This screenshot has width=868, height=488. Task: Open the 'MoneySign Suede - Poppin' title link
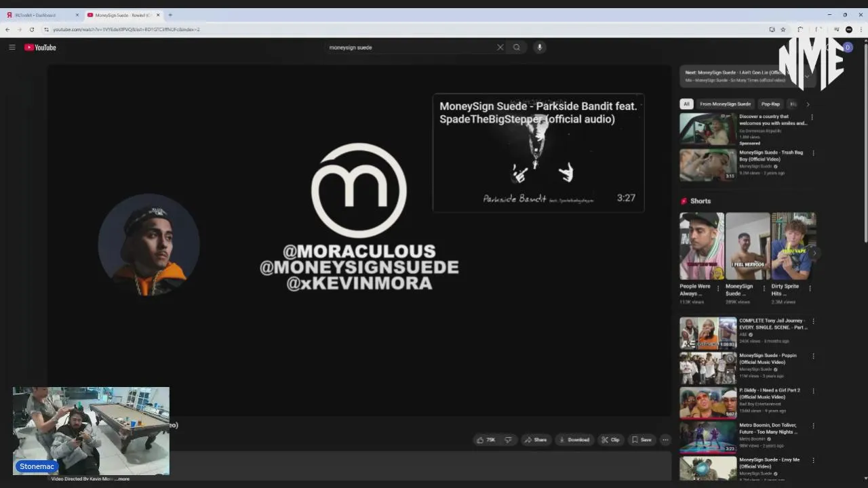pos(768,359)
